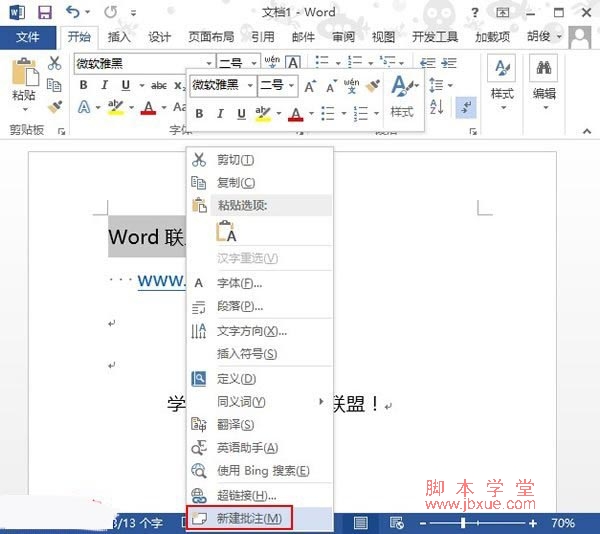Viewport: 600px width, 534px height.
Task: Click the Text Effects outlined A icon
Action: point(84,107)
